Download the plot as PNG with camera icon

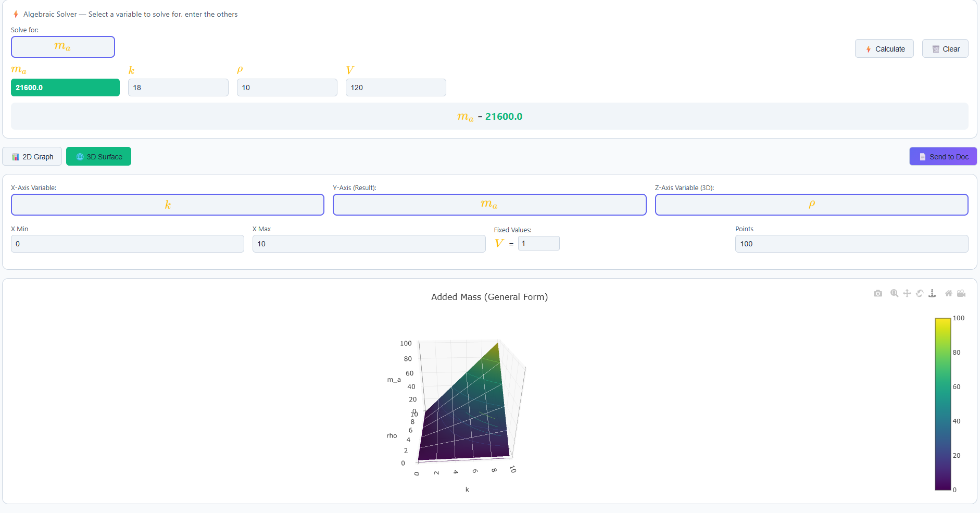pyautogui.click(x=878, y=293)
